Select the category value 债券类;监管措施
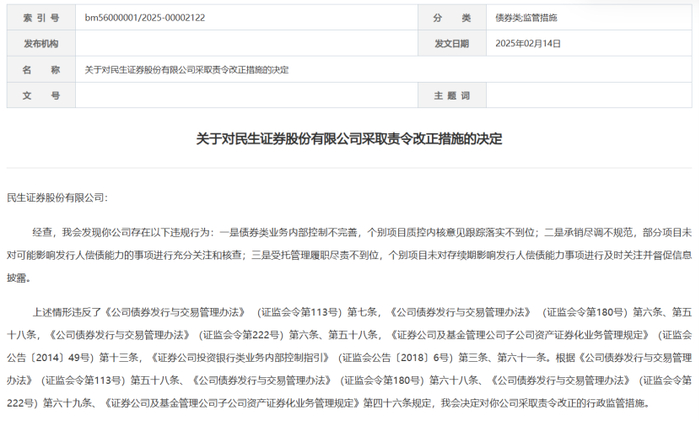 526,18
